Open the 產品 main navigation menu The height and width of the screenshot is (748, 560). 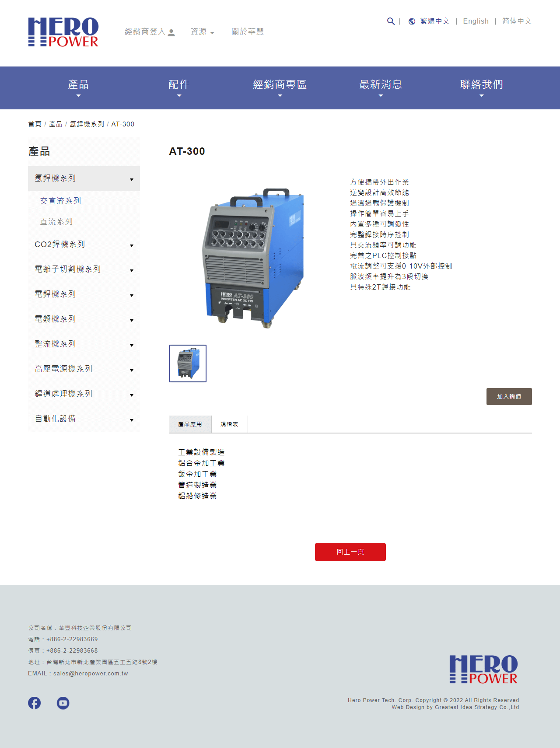(78, 87)
